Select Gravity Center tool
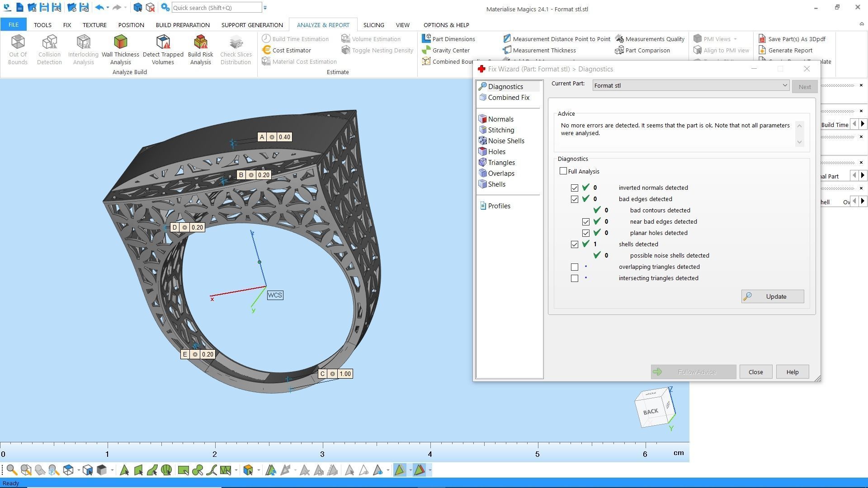This screenshot has height=488, width=868. tap(450, 50)
